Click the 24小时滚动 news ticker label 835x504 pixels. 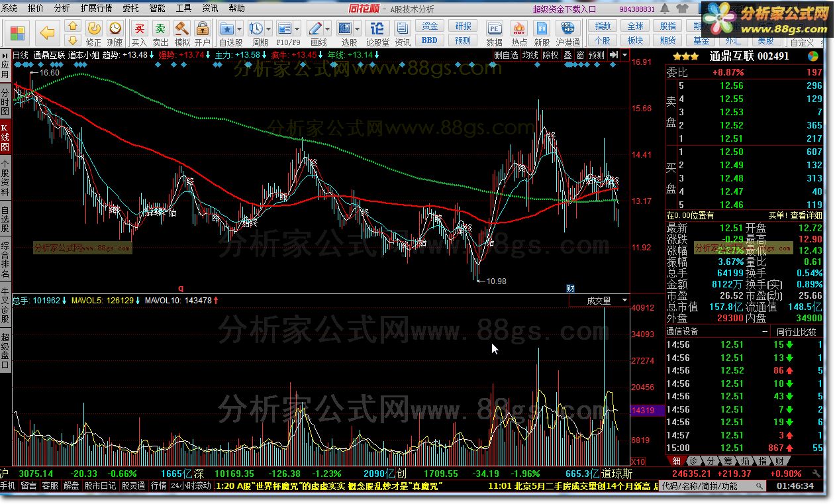pos(191,485)
